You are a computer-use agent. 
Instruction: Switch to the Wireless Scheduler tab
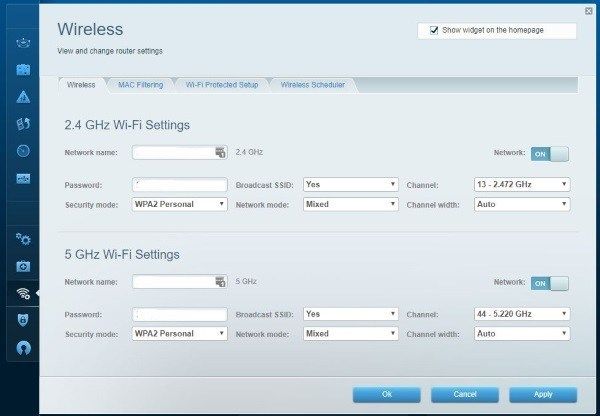click(312, 85)
